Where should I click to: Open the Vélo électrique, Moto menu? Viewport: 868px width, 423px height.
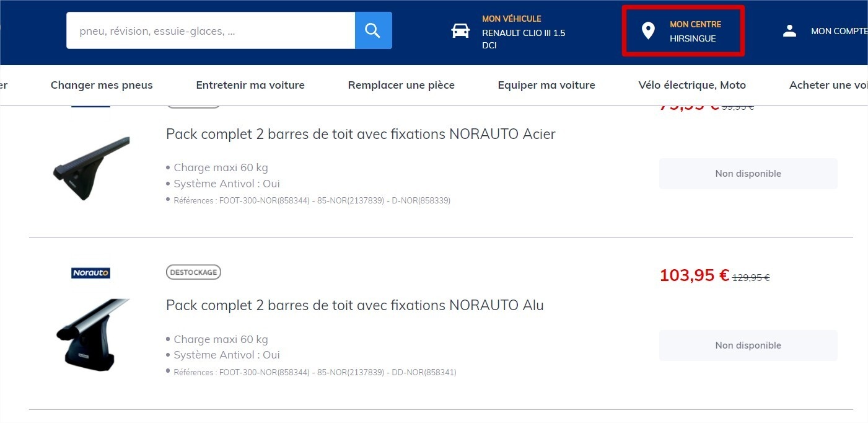[x=692, y=85]
